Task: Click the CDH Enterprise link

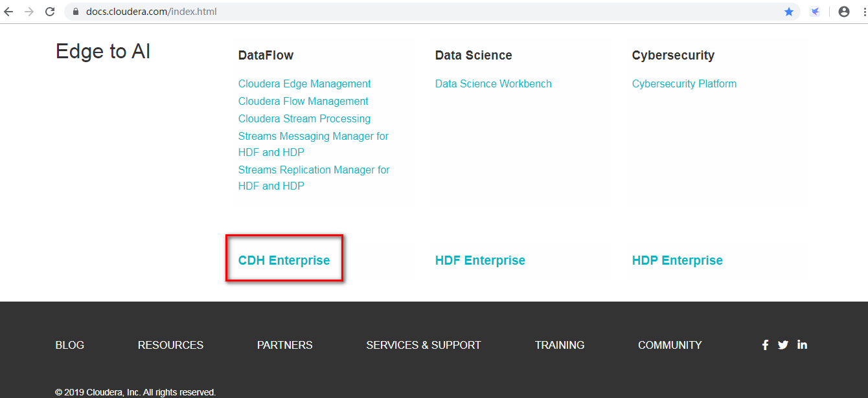Action: [284, 260]
